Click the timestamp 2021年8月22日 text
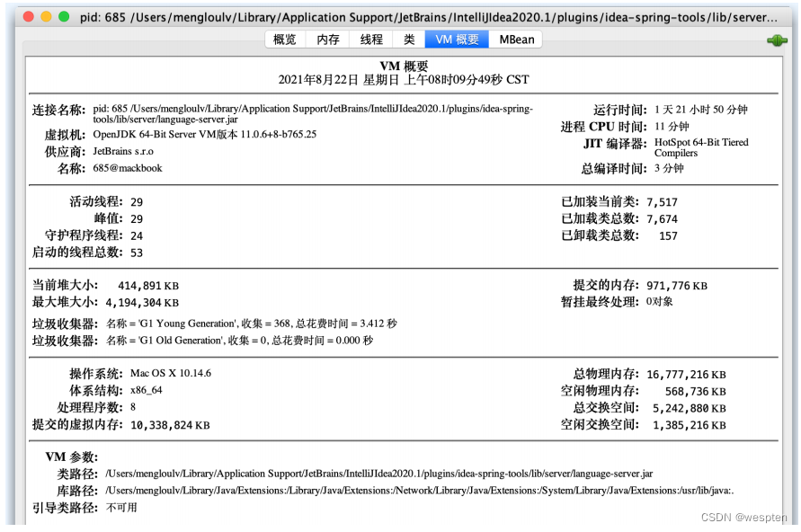The image size is (801, 532). 404,80
